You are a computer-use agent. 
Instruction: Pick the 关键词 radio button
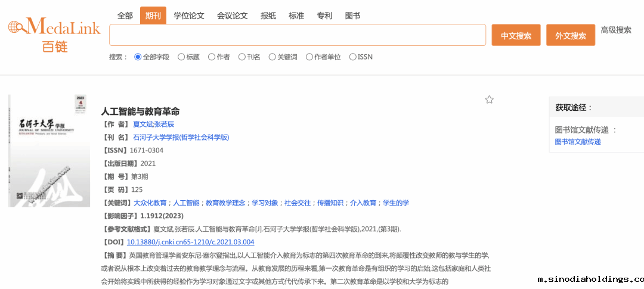click(273, 57)
